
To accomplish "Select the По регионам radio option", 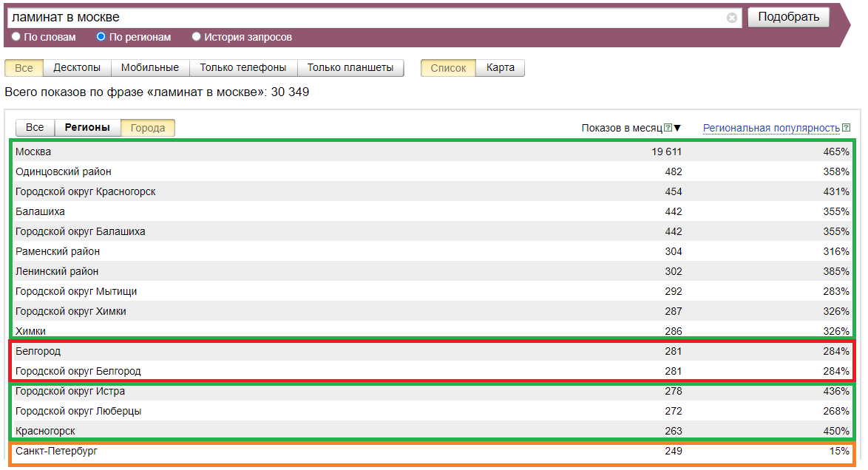I will click(101, 36).
